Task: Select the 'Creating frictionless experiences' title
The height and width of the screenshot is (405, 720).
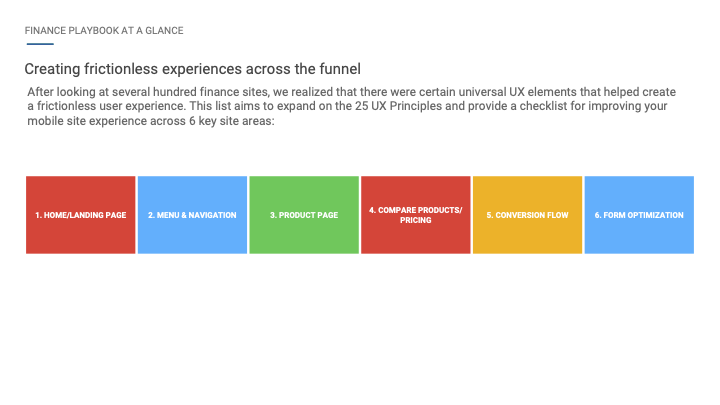Action: click(x=192, y=69)
